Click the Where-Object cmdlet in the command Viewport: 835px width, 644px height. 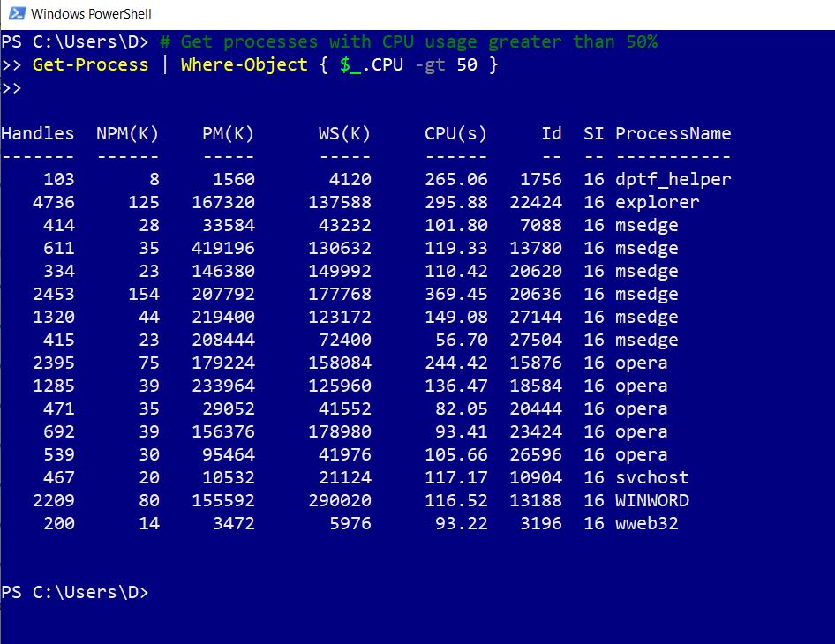coord(244,65)
